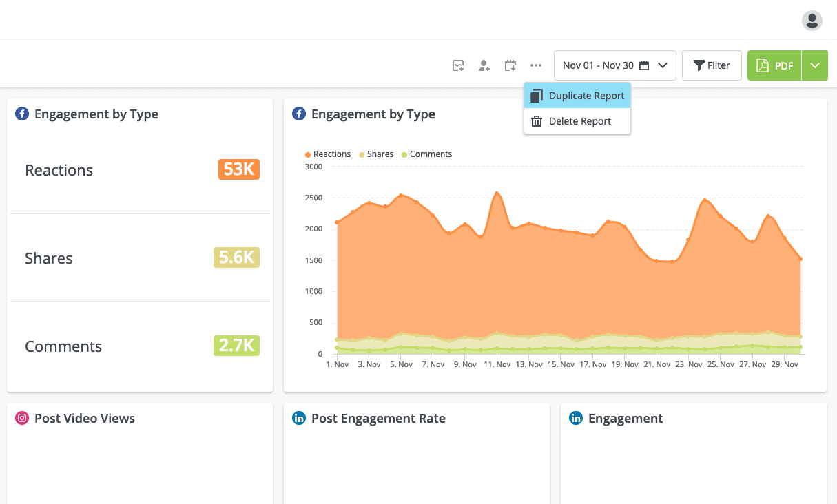
Task: Choose Delete Report from the menu
Action: point(577,121)
